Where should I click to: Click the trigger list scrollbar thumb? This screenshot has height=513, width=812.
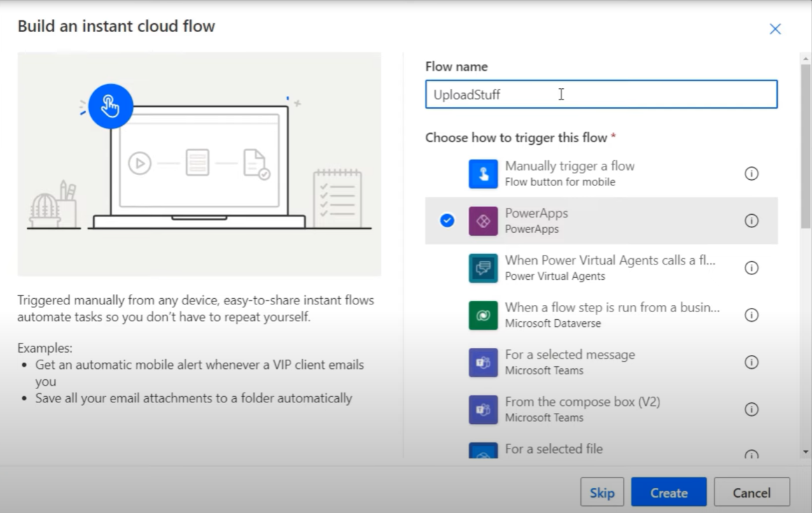click(x=805, y=146)
